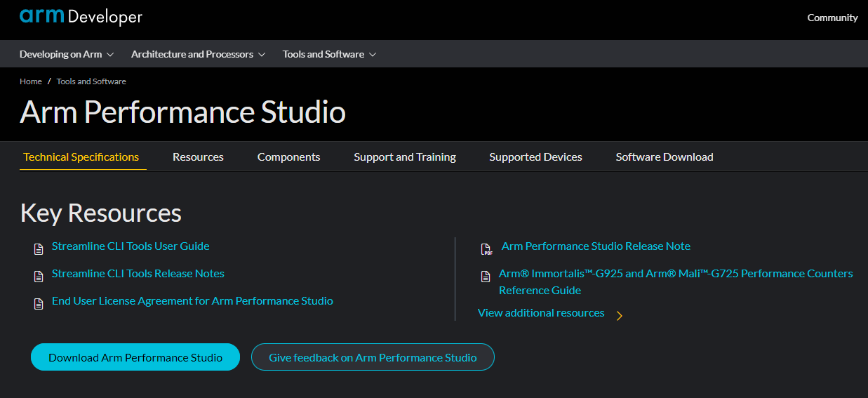Open the Community link in header

[832, 18]
